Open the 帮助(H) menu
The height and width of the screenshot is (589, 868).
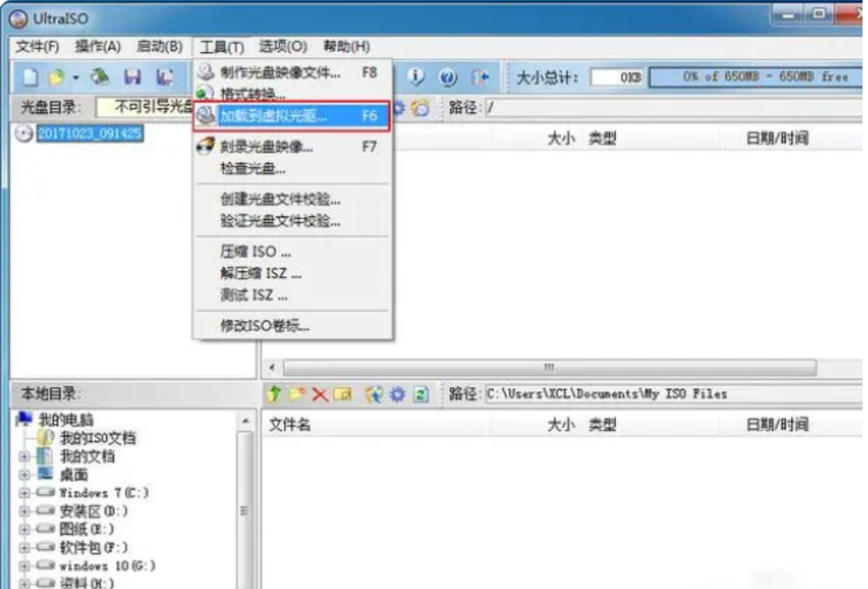346,47
